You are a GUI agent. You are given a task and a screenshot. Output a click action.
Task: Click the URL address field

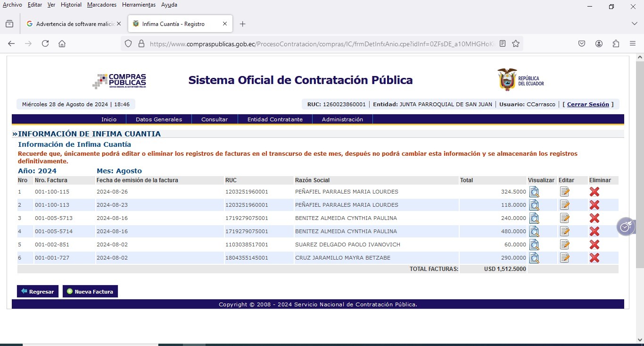click(321, 43)
